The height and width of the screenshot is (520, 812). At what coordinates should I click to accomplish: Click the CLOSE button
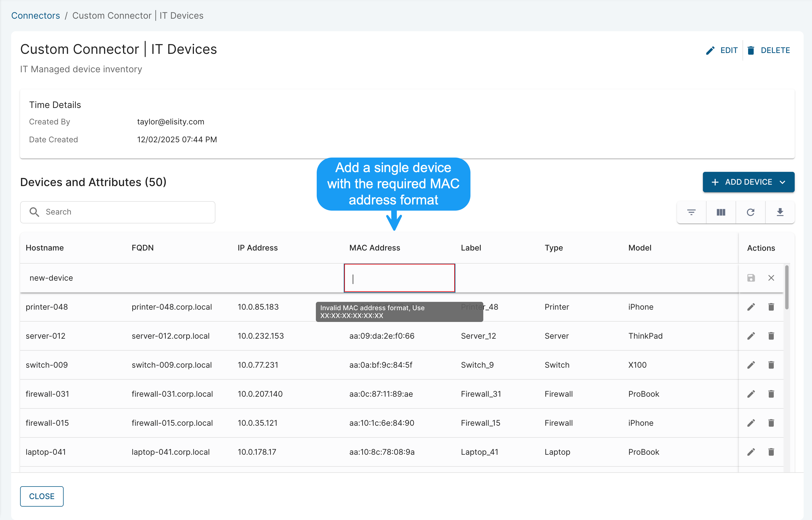click(x=42, y=496)
